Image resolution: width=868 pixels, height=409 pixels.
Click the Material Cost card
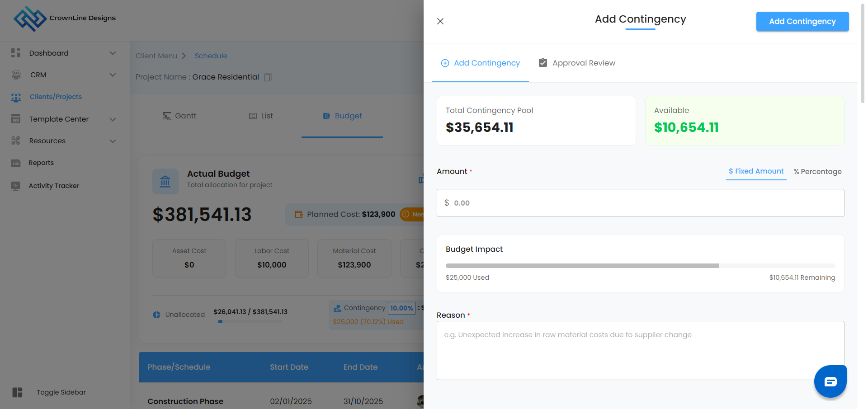(354, 259)
